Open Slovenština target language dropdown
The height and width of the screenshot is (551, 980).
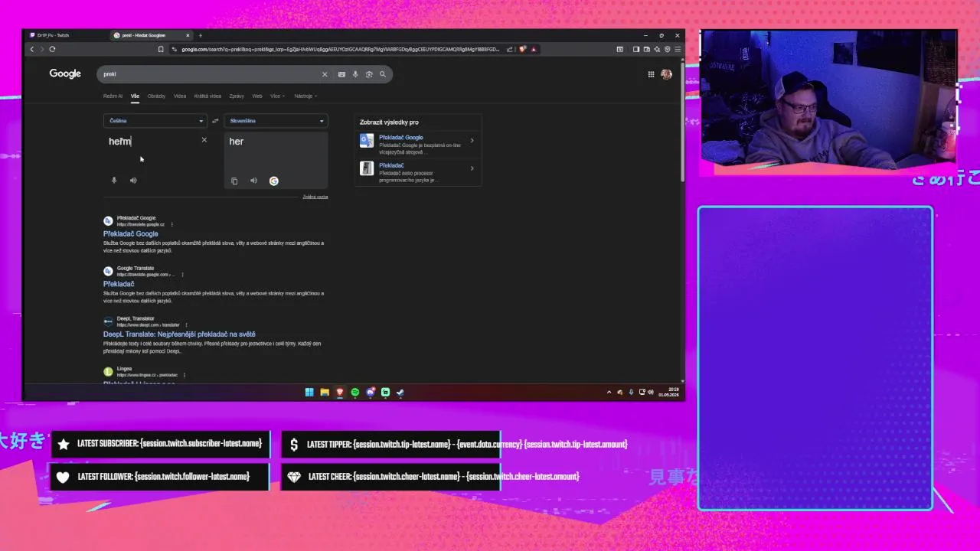tap(276, 121)
